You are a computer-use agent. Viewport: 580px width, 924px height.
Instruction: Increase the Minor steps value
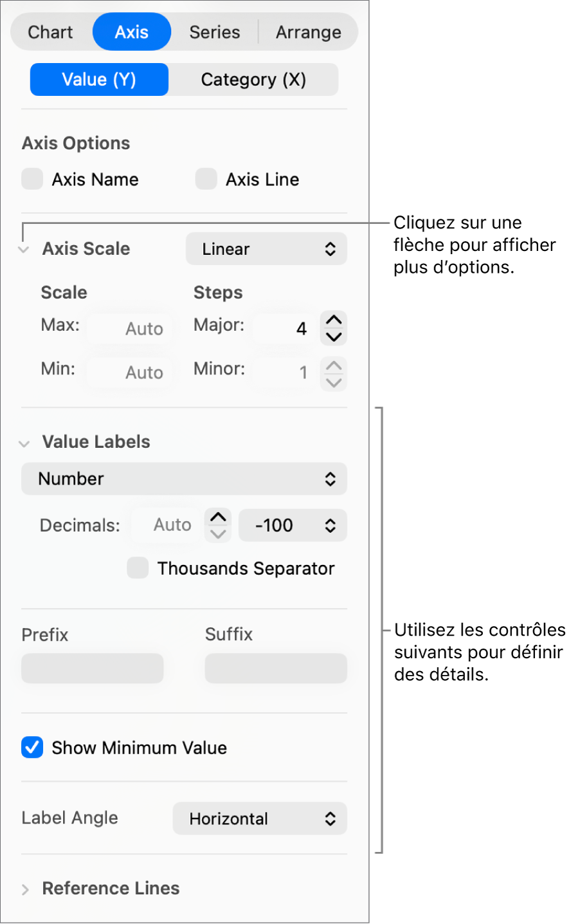[x=334, y=365]
